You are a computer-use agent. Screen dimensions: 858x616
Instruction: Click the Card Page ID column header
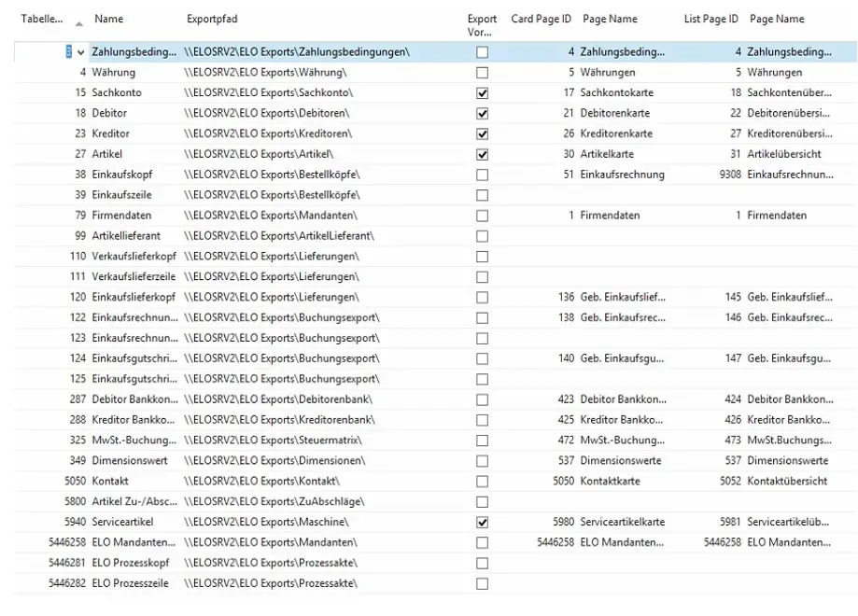click(541, 20)
